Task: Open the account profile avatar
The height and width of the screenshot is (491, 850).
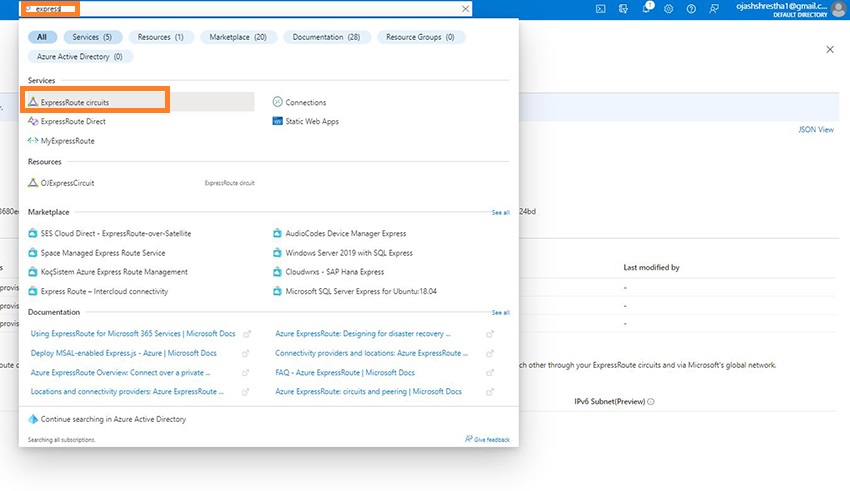Action: [837, 9]
